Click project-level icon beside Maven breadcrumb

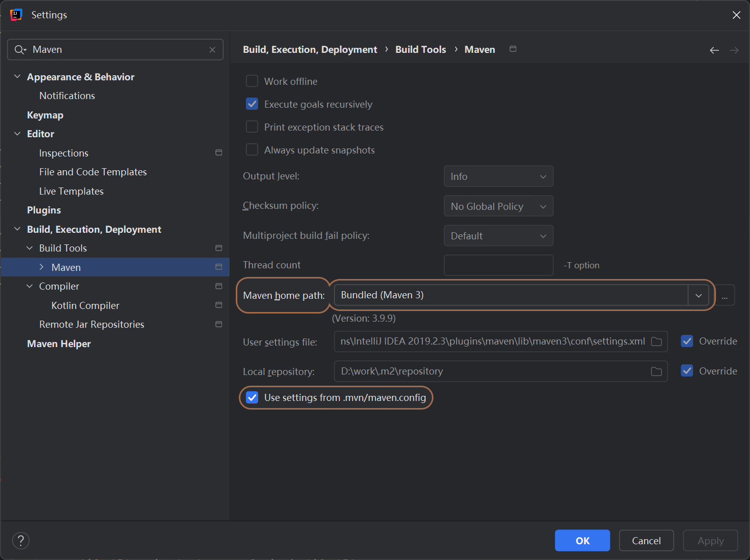point(513,49)
